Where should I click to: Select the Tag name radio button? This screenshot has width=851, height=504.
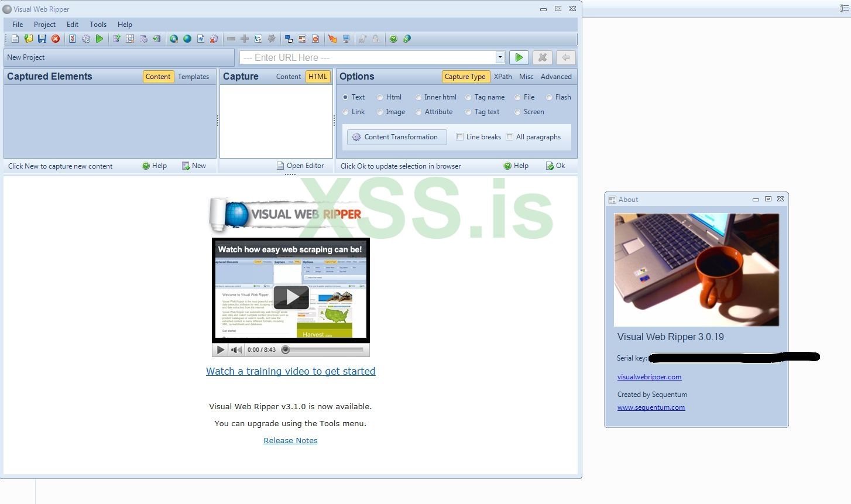tap(468, 97)
